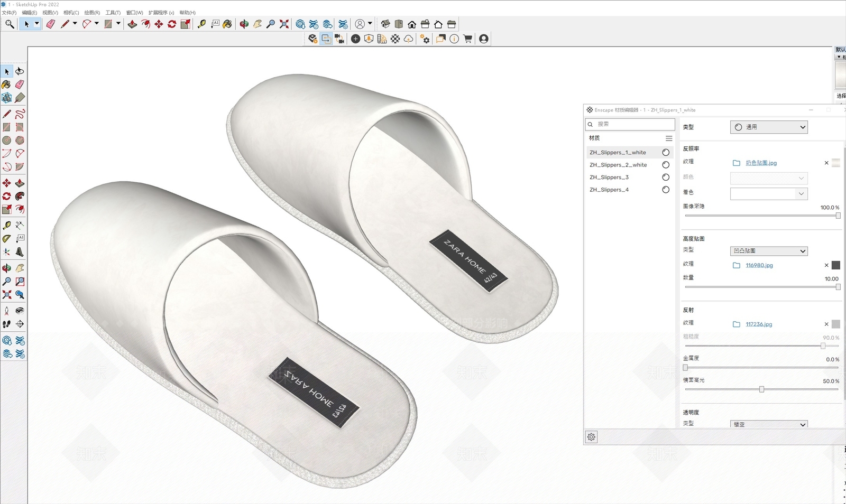Activate the Walk footprints tool
Screen dimensions: 846x504
(6, 324)
